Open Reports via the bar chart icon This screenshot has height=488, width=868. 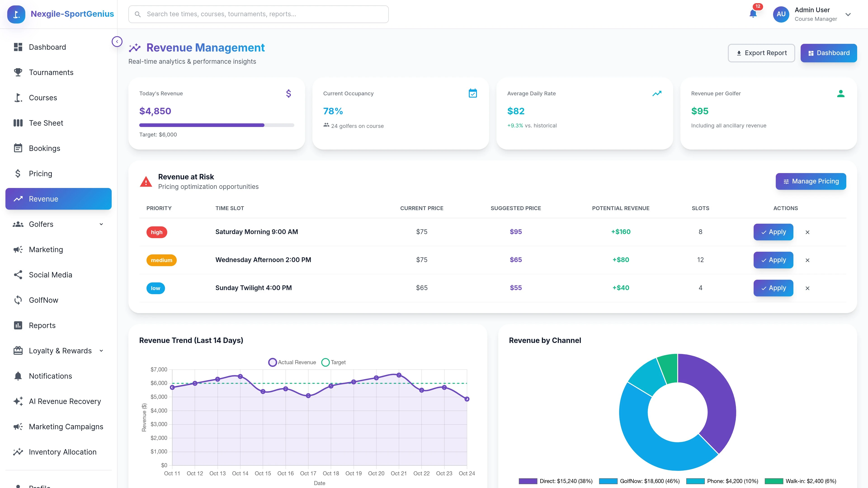click(18, 325)
